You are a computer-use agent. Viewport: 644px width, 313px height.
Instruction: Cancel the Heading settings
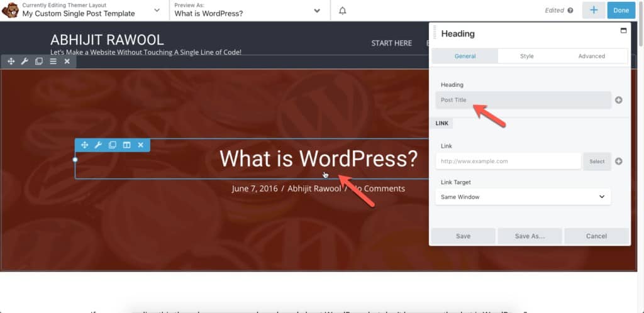[596, 236]
